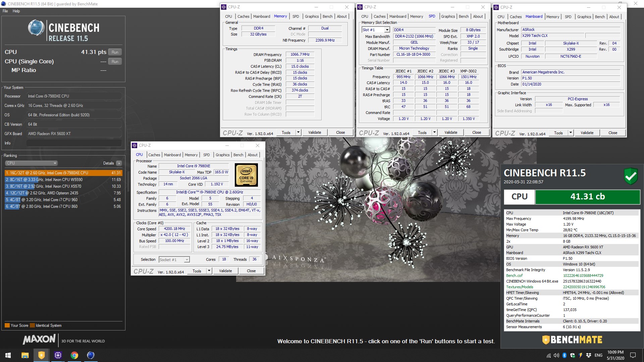Open the lightning bolt globe tray icon
Screen dimensions: 644x362
581,355
